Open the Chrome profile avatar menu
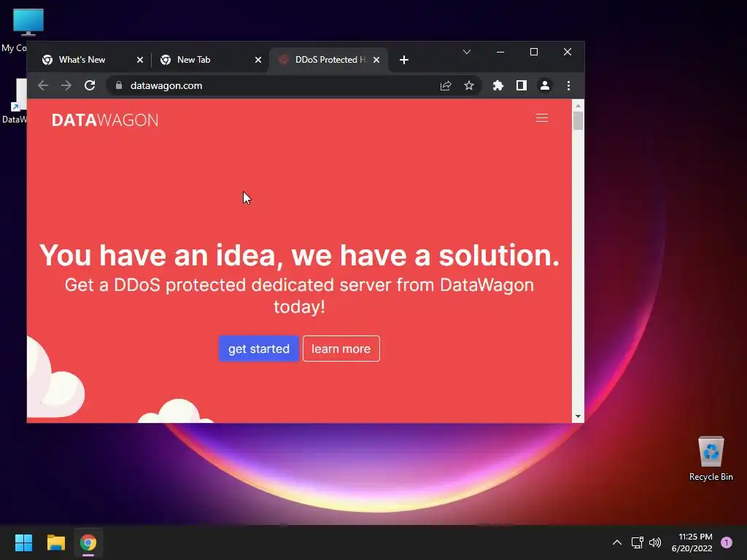 544,86
